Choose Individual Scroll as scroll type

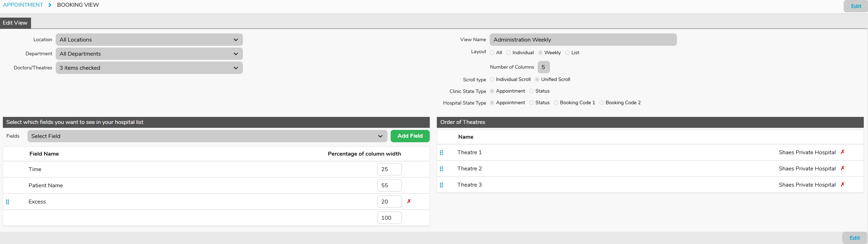(x=492, y=80)
